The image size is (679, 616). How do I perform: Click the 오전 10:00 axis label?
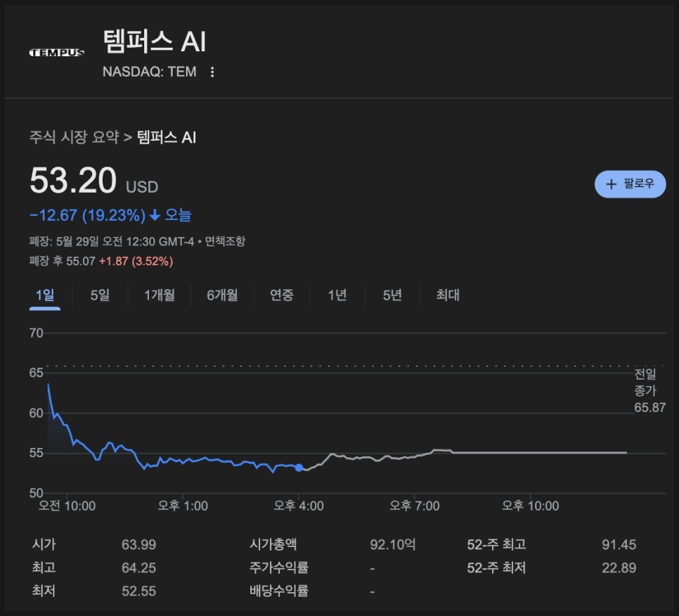pyautogui.click(x=67, y=506)
